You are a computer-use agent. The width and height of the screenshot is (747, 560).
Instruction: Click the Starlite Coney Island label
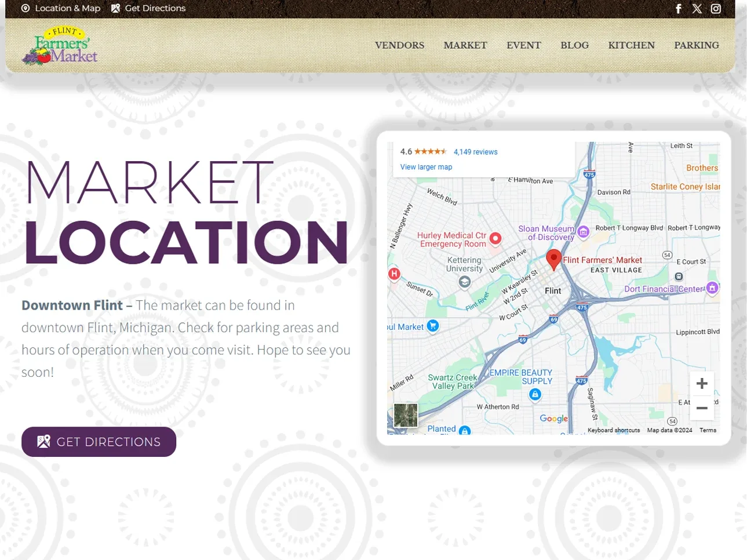point(685,187)
